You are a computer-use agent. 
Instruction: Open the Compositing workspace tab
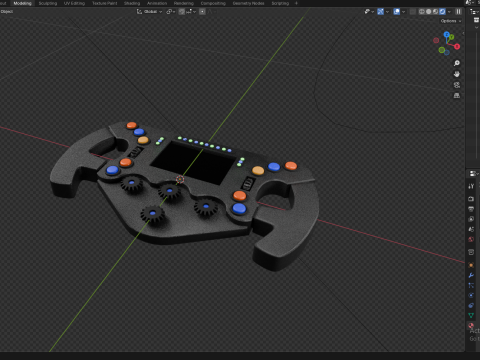[213, 3]
